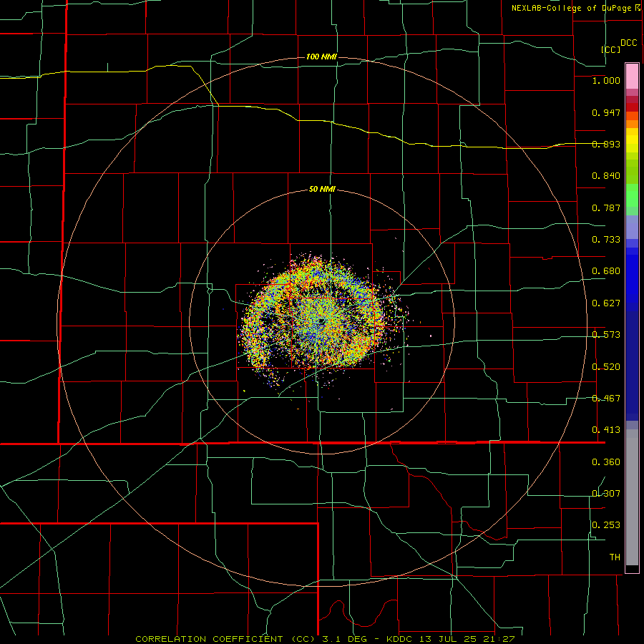Click the 0.893 value on the color scale
The height and width of the screenshot is (644, 644).
(x=606, y=144)
